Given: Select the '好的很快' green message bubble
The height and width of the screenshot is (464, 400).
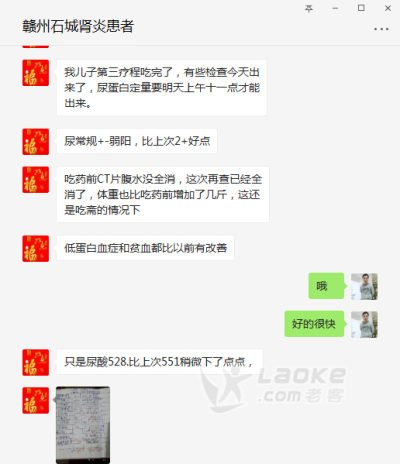Looking at the screenshot, I should pyautogui.click(x=314, y=324).
